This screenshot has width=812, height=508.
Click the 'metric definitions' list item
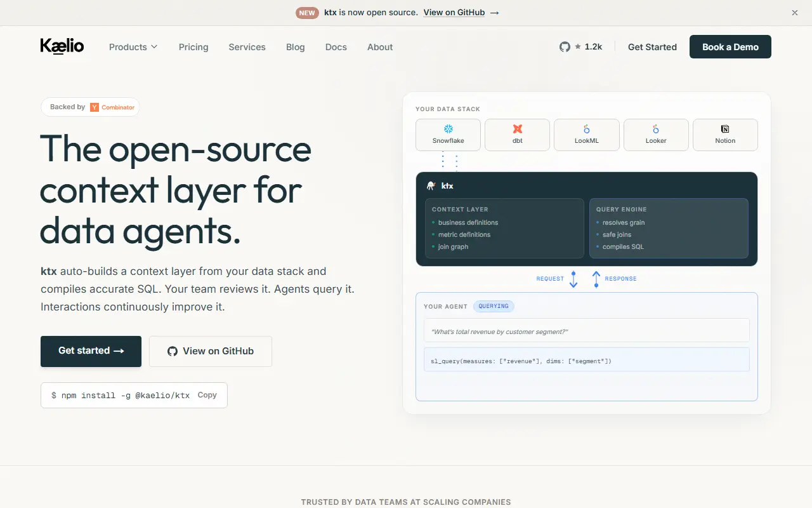click(x=464, y=235)
